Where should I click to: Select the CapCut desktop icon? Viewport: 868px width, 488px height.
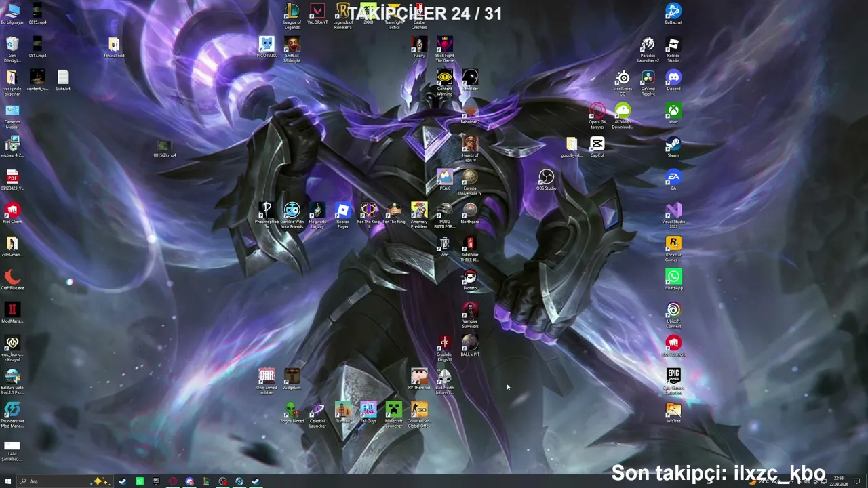597,147
